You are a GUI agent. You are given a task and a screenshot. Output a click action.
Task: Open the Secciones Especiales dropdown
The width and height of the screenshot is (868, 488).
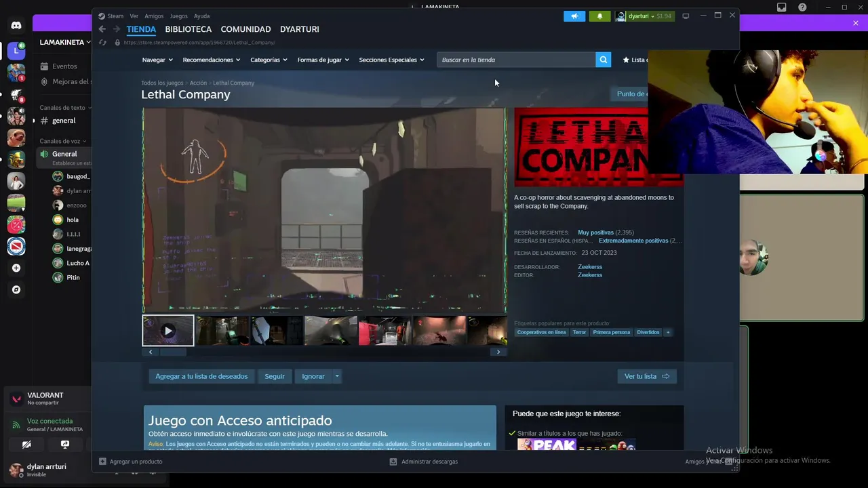point(391,60)
